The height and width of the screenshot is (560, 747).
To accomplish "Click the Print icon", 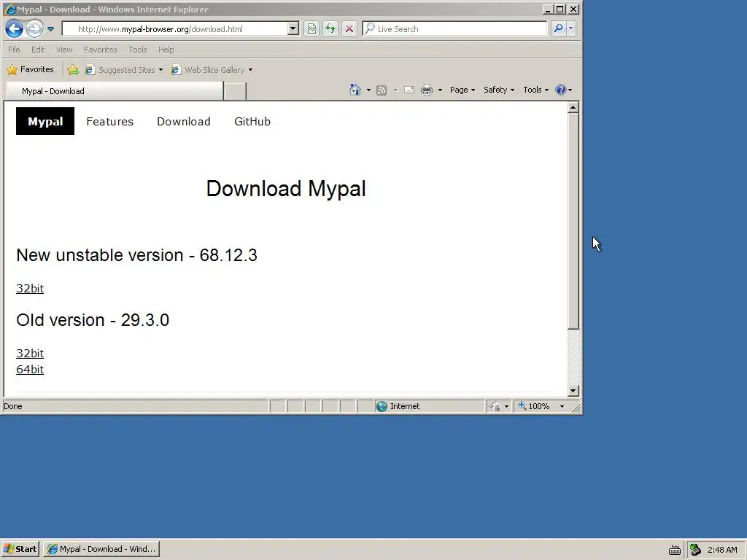I will pos(427,90).
